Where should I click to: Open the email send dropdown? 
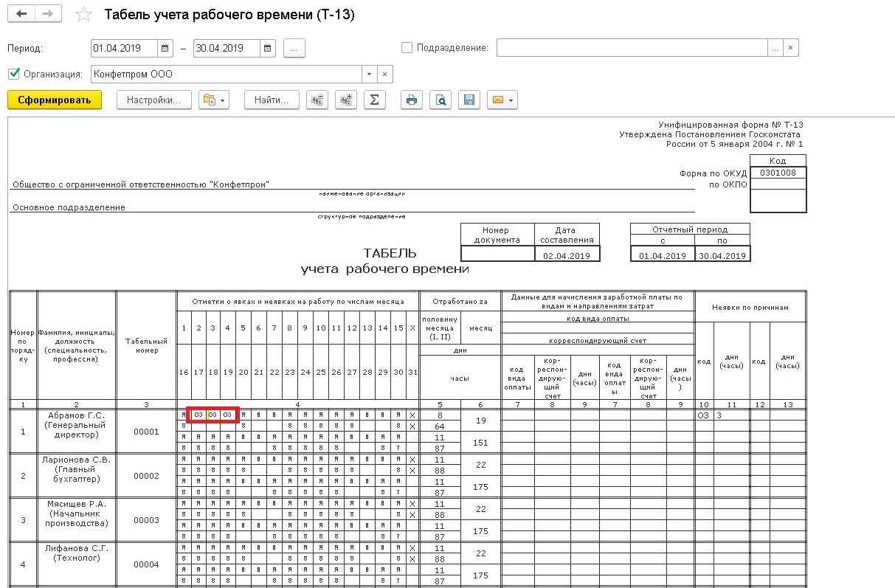tap(502, 100)
